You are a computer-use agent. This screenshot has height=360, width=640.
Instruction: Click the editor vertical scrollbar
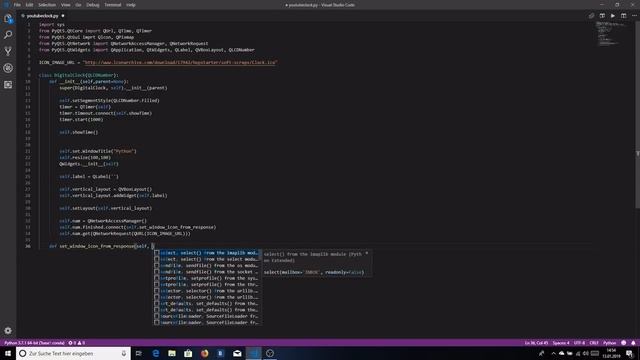pyautogui.click(x=637, y=114)
